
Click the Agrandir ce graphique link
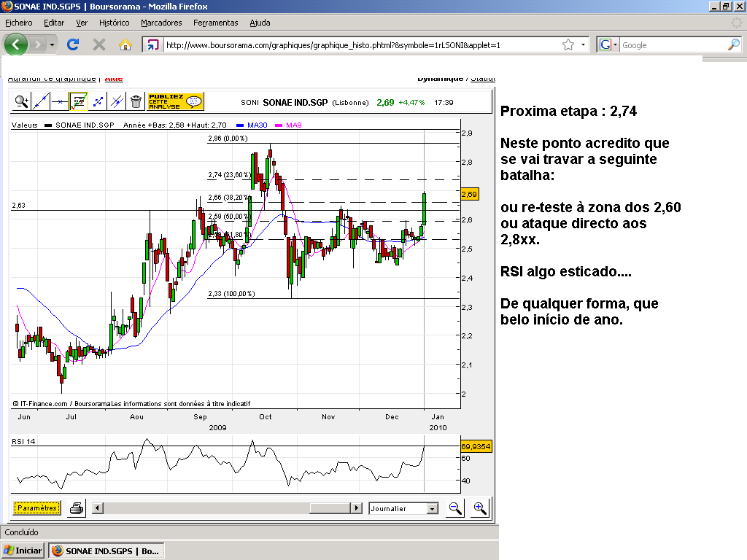52,79
